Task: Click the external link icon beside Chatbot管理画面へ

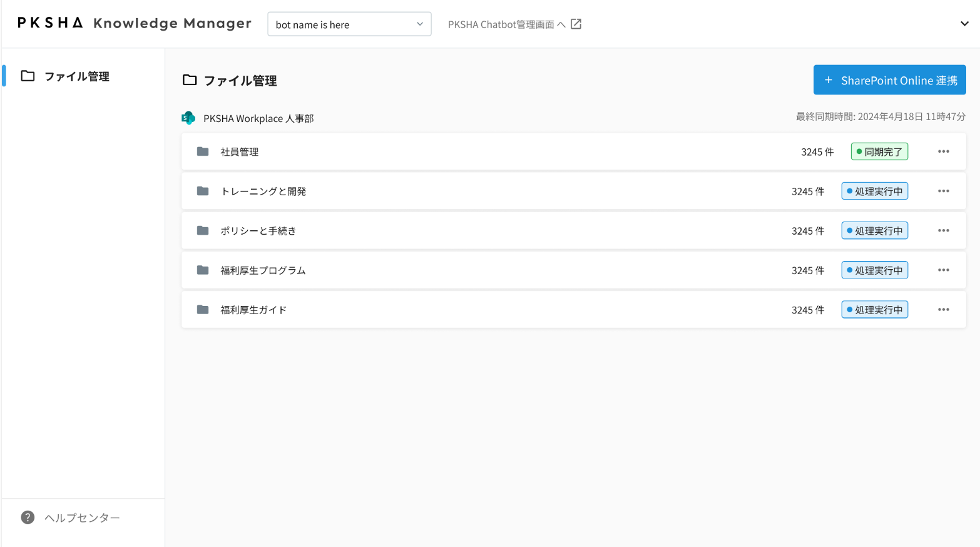Action: (576, 24)
